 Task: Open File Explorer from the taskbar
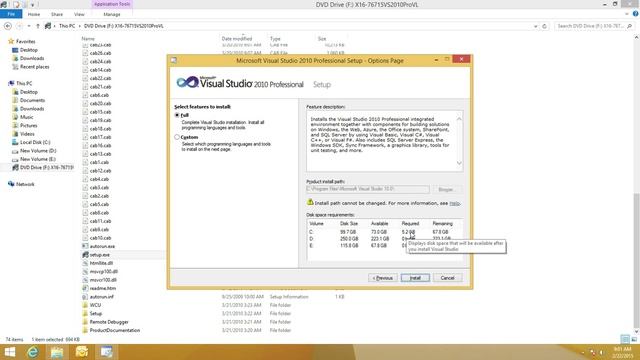pyautogui.click(x=57, y=352)
